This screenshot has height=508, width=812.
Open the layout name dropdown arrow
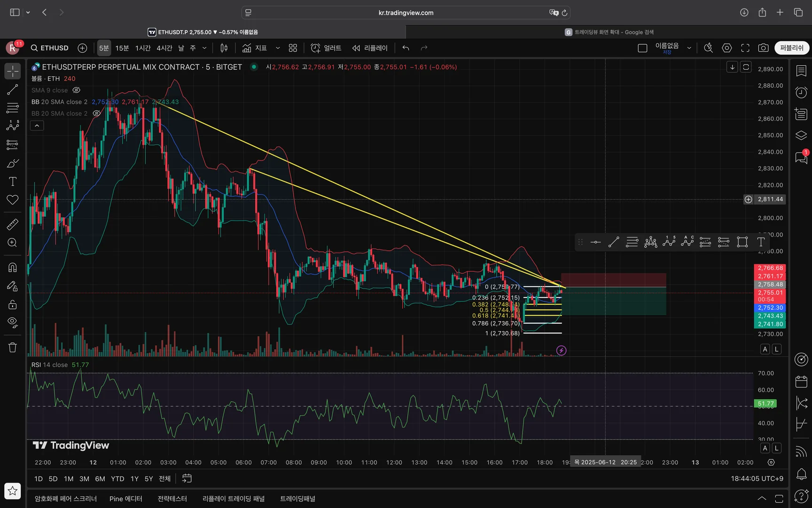[x=689, y=48]
